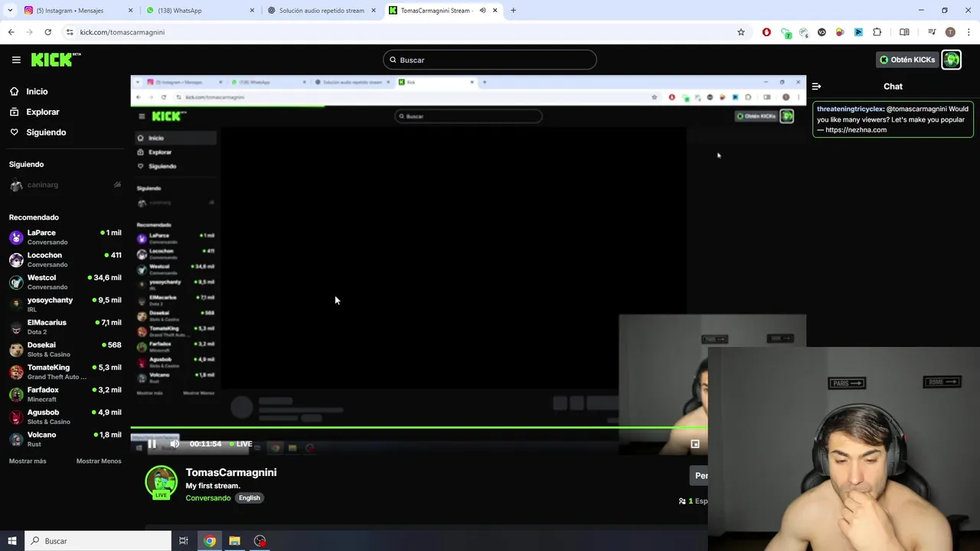Open the Farfadox recommended channel
Screen dimensions: 980x551
[65, 393]
